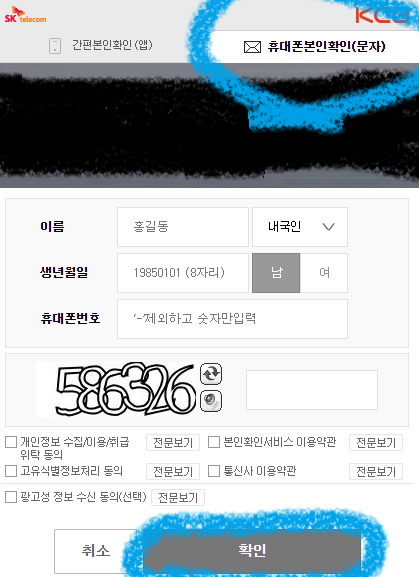Tick the 본인확인서비스 이용약관 checkbox
Viewport: 419px width, 577px height.
[x=214, y=442]
